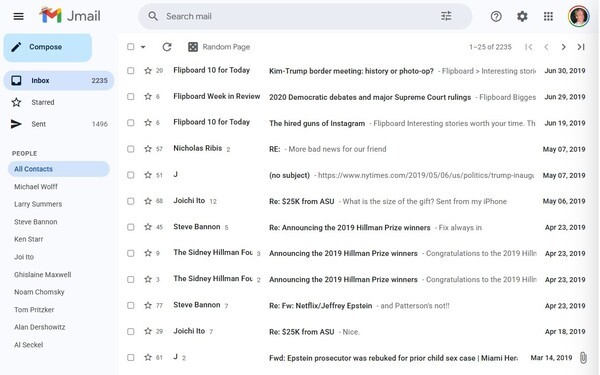Go to the previous page arrow

click(x=546, y=47)
